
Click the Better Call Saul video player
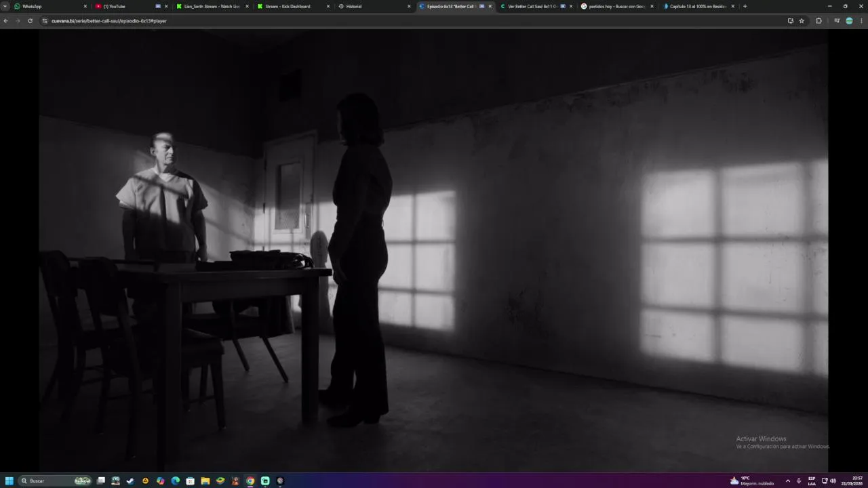pos(433,249)
